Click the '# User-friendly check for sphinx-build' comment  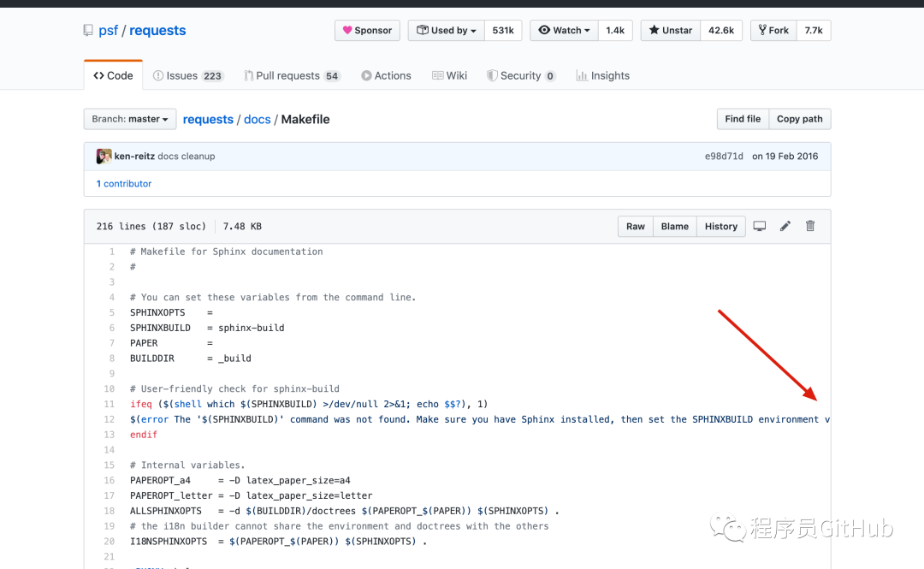pos(234,389)
